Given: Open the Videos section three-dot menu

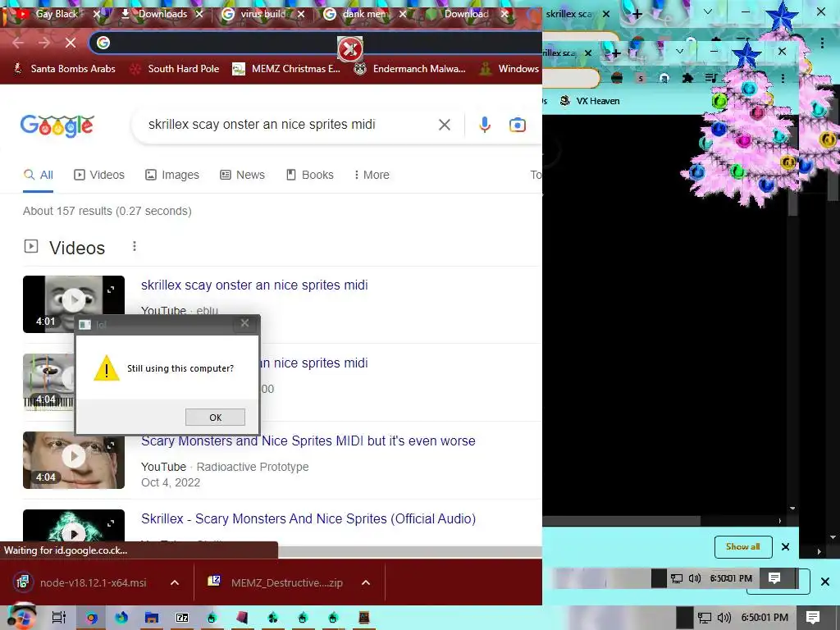Looking at the screenshot, I should [x=135, y=246].
